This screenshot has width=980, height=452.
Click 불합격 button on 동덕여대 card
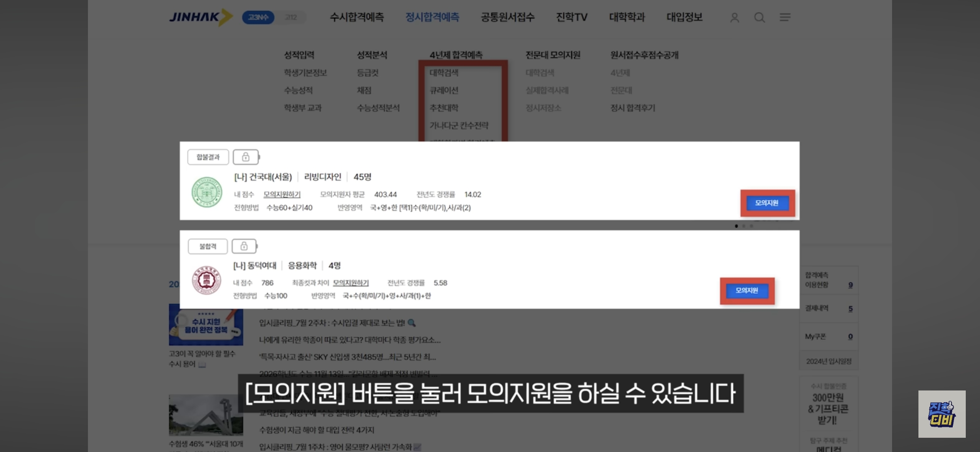point(208,246)
